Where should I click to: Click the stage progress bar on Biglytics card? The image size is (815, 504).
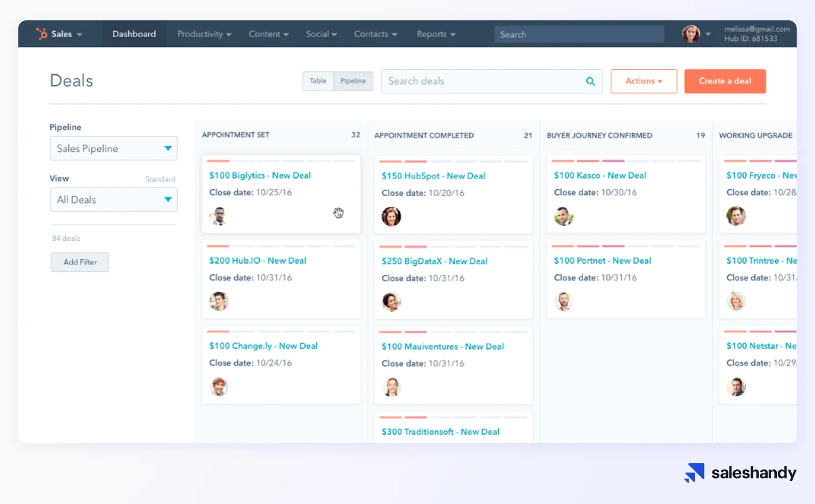[281, 161]
